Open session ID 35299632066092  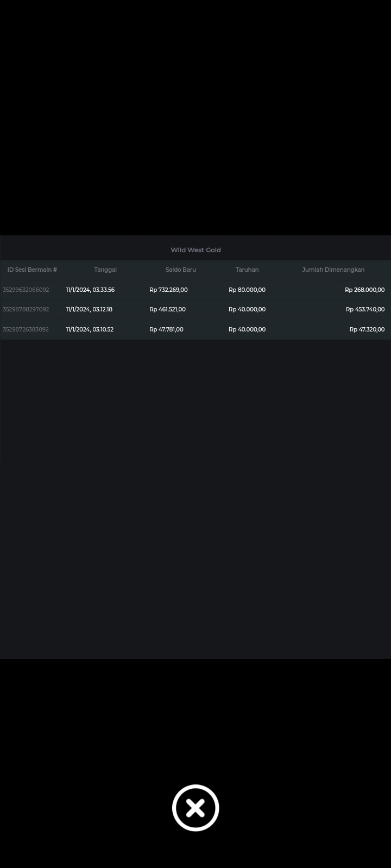pos(26,290)
